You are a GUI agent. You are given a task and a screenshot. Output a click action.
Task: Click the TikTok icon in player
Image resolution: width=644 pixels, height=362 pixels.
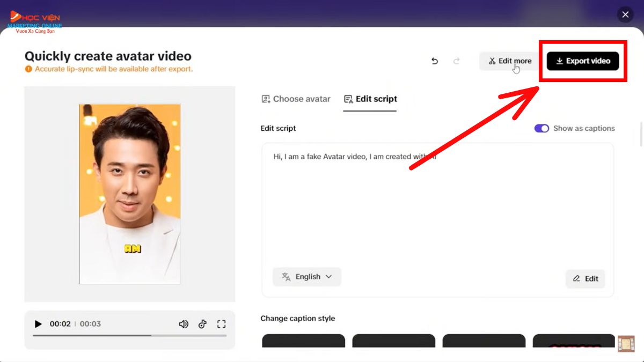202,324
